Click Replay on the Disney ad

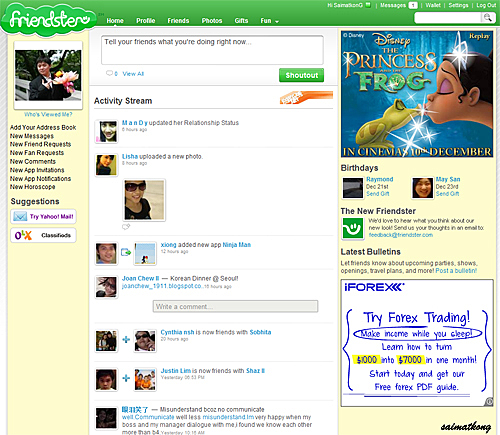click(x=480, y=36)
